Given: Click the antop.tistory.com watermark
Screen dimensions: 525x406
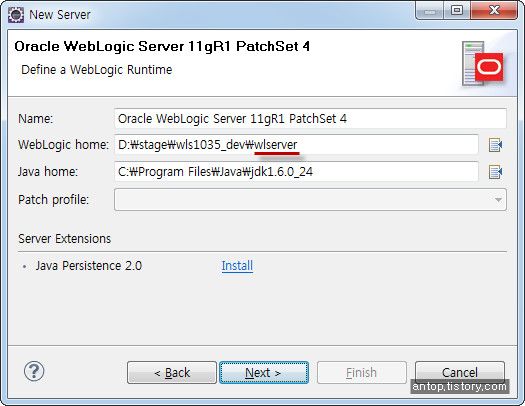Looking at the screenshot, I should click(460, 387).
